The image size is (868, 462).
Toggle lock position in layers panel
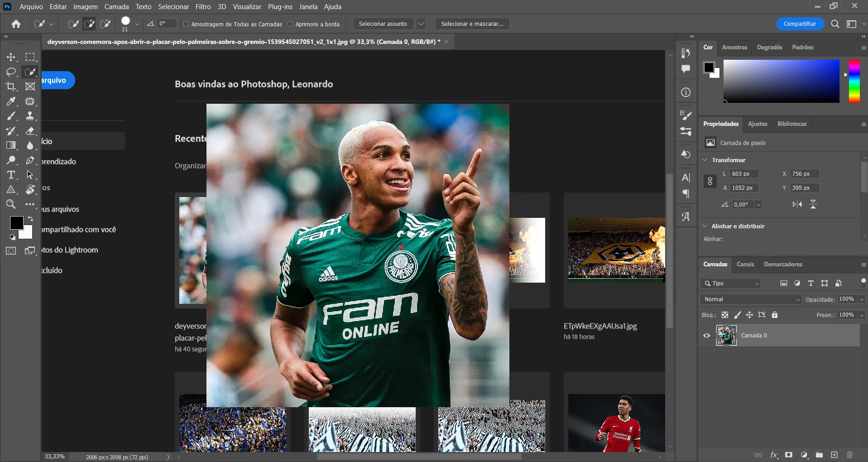point(749,315)
